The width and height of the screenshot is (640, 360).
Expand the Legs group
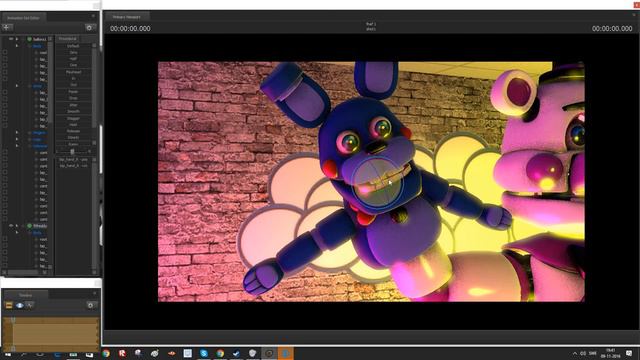click(17, 139)
